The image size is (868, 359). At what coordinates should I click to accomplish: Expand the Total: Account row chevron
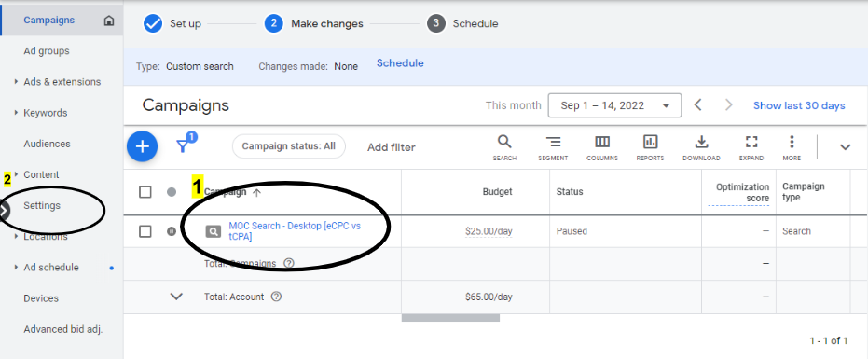[176, 297]
